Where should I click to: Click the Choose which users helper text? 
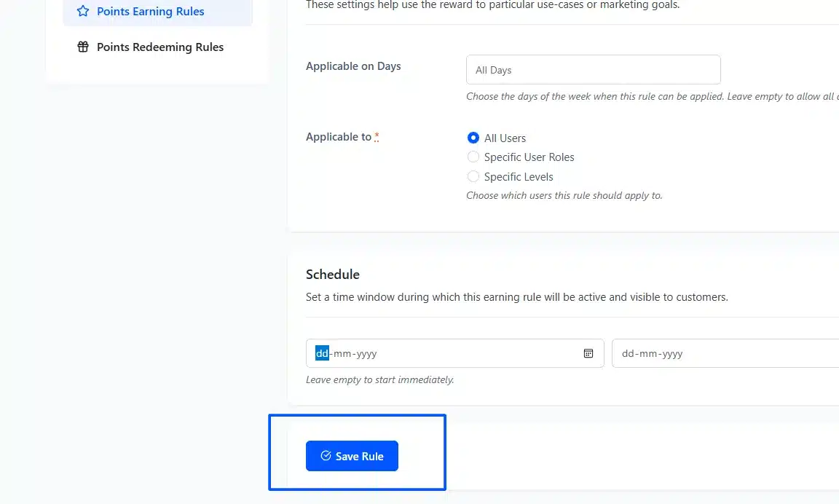(x=564, y=195)
